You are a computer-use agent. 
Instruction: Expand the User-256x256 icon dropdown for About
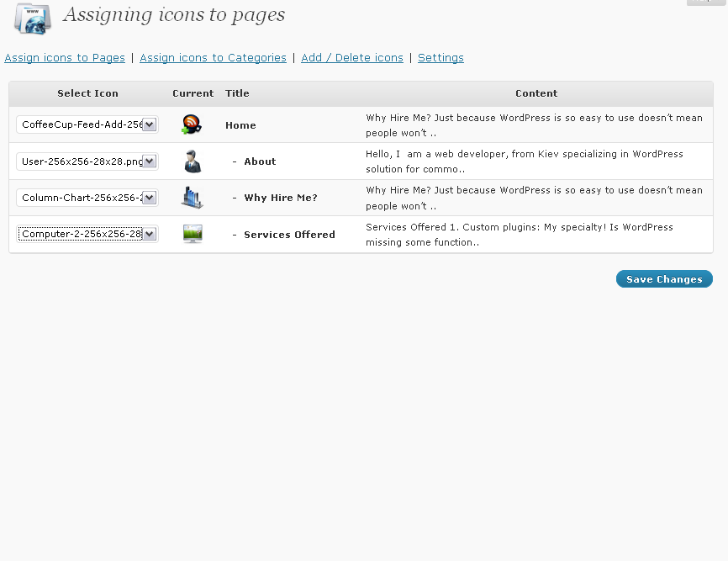87,161
